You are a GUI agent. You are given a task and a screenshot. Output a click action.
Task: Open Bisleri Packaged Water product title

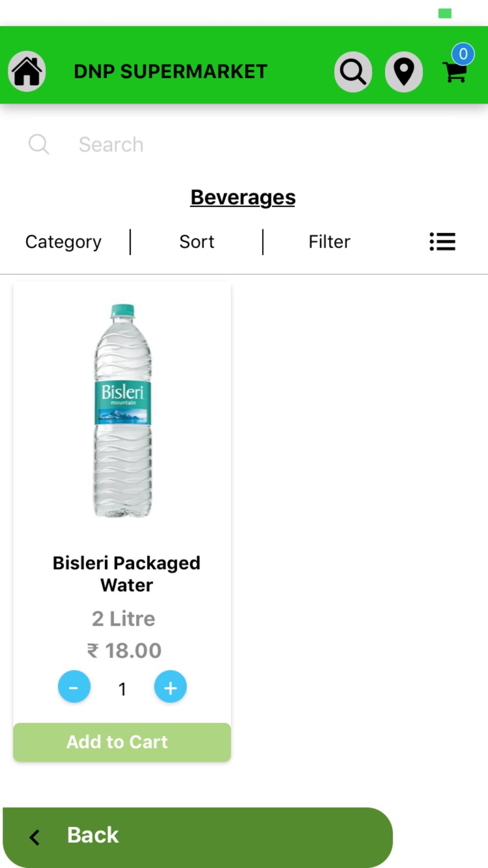click(126, 574)
